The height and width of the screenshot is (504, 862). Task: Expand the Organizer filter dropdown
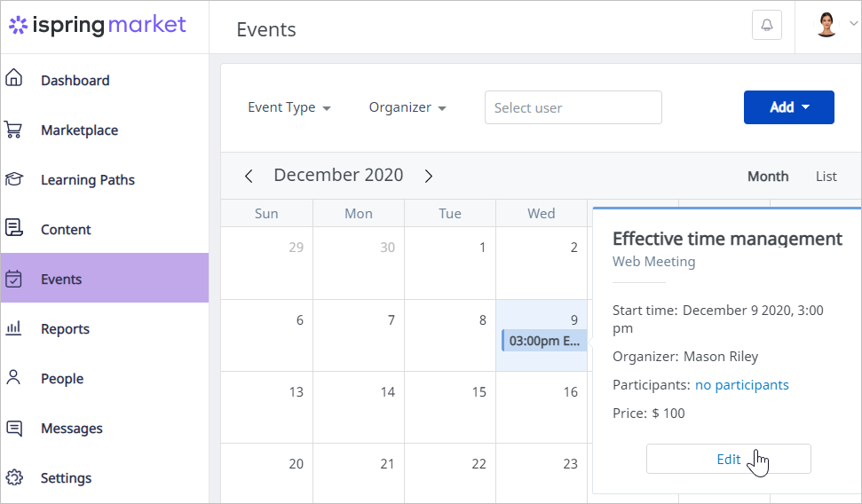click(x=407, y=107)
